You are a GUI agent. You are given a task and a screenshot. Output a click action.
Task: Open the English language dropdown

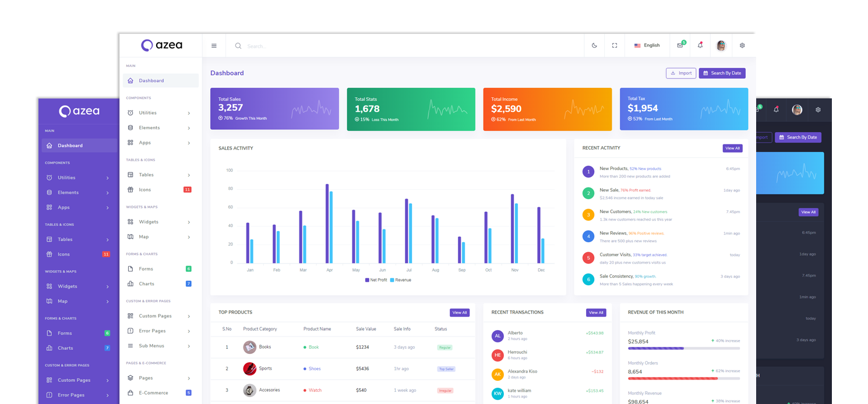click(x=647, y=45)
